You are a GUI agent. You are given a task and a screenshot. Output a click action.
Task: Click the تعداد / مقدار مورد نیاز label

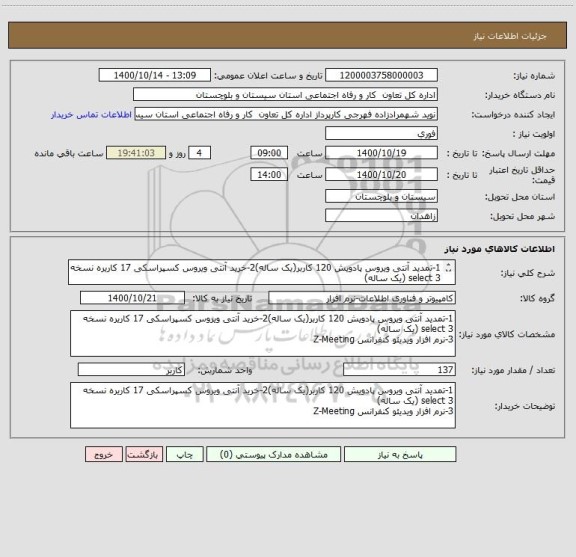click(x=513, y=370)
